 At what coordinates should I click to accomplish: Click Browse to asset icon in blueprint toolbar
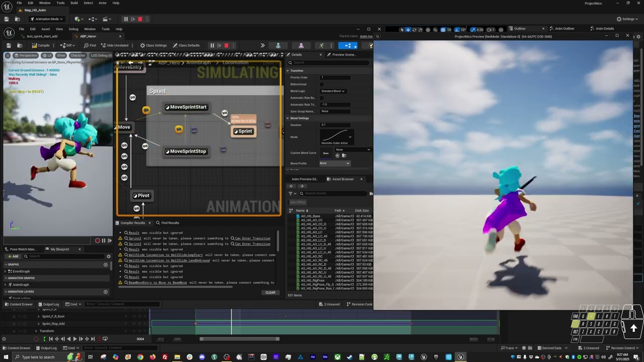tap(19, 45)
